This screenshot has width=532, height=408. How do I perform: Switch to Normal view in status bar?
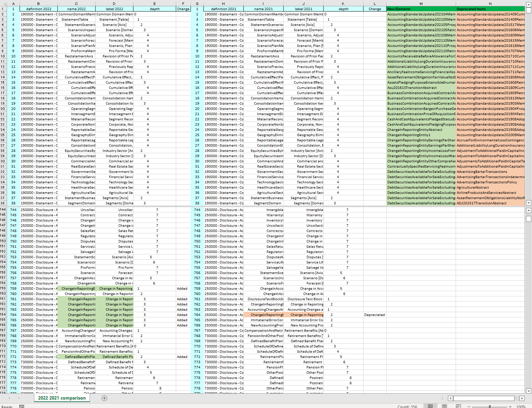[430, 406]
